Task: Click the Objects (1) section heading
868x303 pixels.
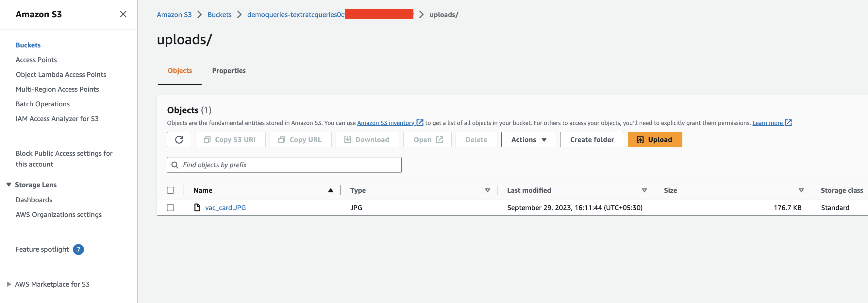Action: coord(189,110)
